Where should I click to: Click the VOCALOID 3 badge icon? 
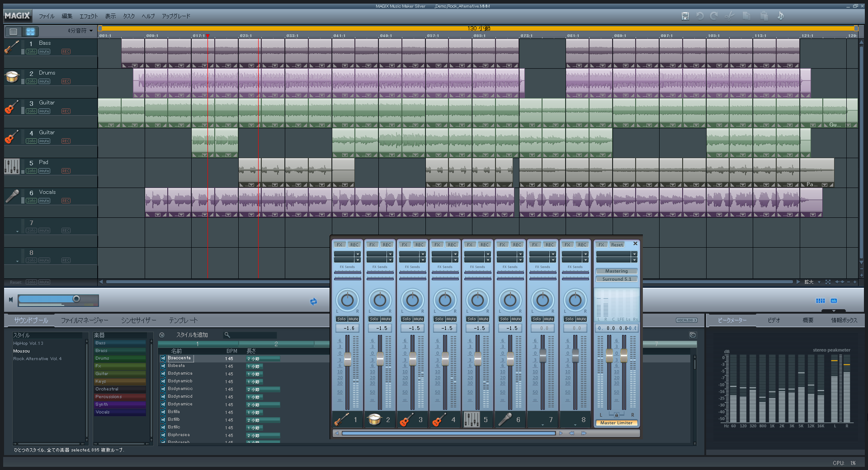click(687, 320)
